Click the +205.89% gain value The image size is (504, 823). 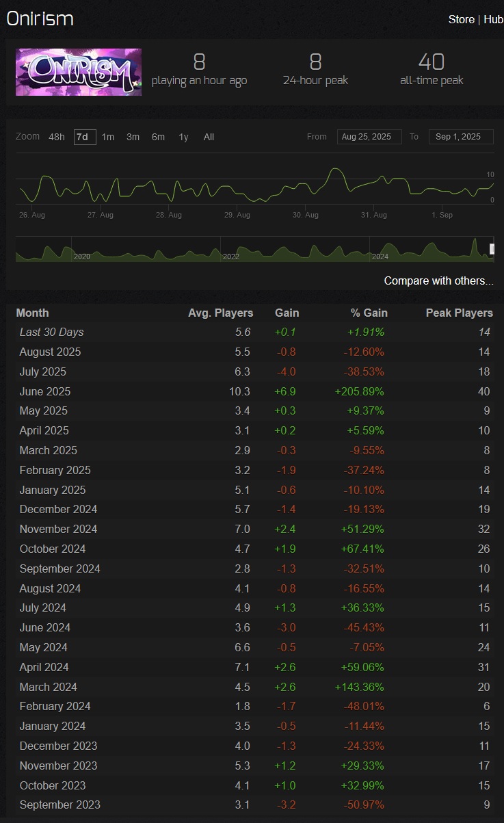[359, 391]
